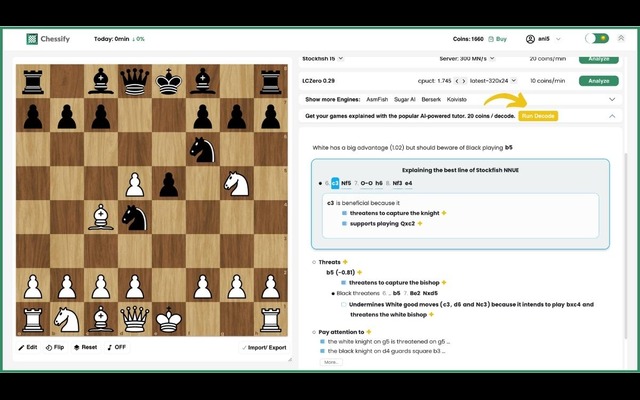The width and height of the screenshot is (640, 400).
Task: Select move Nf3 in best line
Action: 397,183
